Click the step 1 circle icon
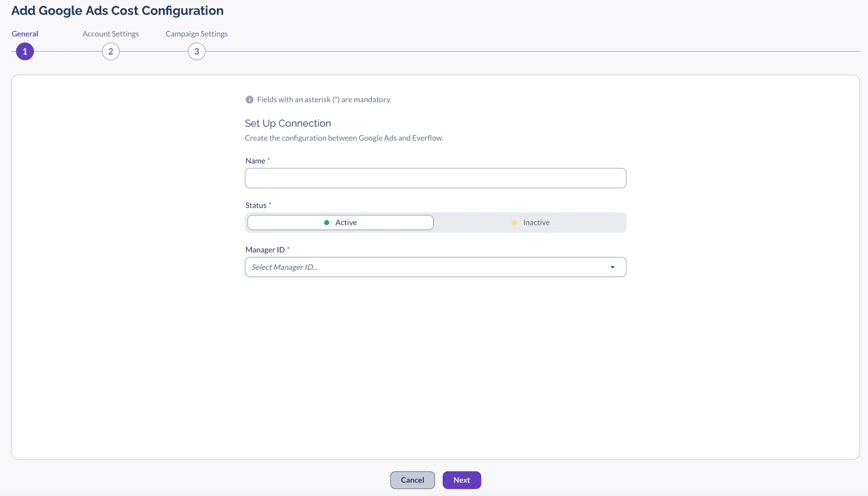The width and height of the screenshot is (868, 496). [x=25, y=51]
